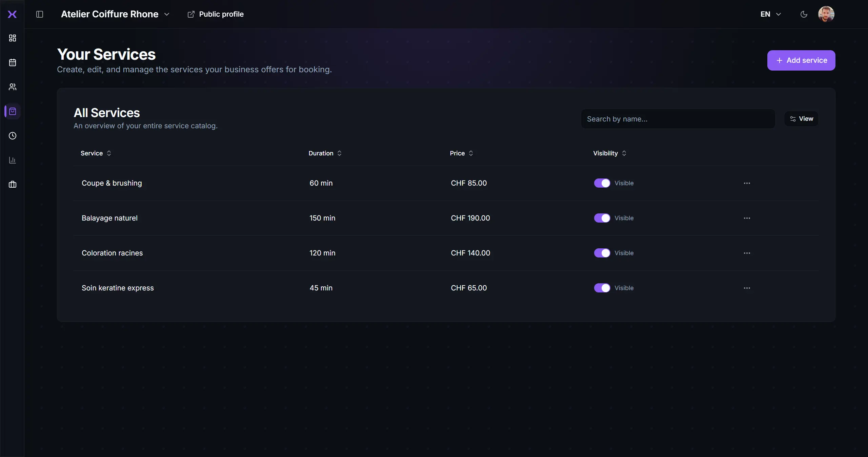
Task: Open options menu for Coloration racines
Action: click(x=747, y=253)
